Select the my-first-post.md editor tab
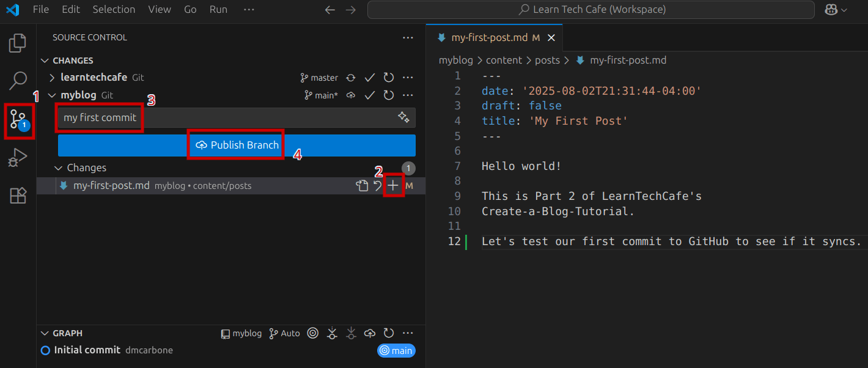Image resolution: width=868 pixels, height=368 pixels. [495, 38]
